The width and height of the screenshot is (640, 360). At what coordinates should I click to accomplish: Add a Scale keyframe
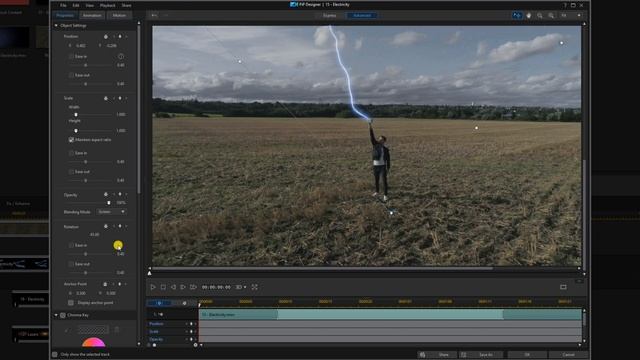120,98
